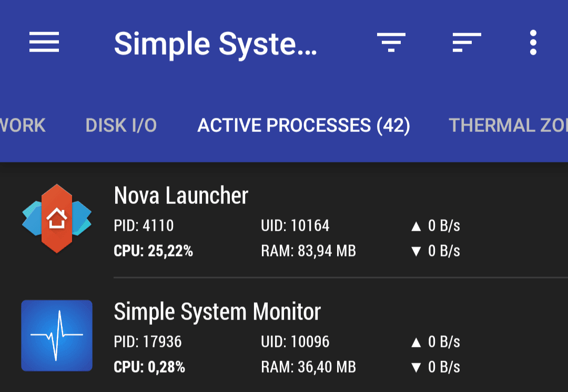Tap the Simple System Monitor app title
The width and height of the screenshot is (568, 392).
click(215, 44)
